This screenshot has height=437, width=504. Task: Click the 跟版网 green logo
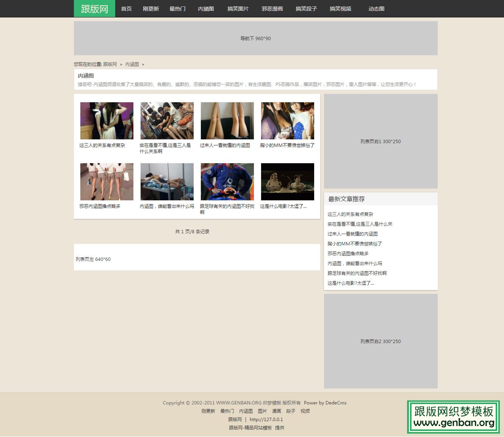click(x=94, y=8)
